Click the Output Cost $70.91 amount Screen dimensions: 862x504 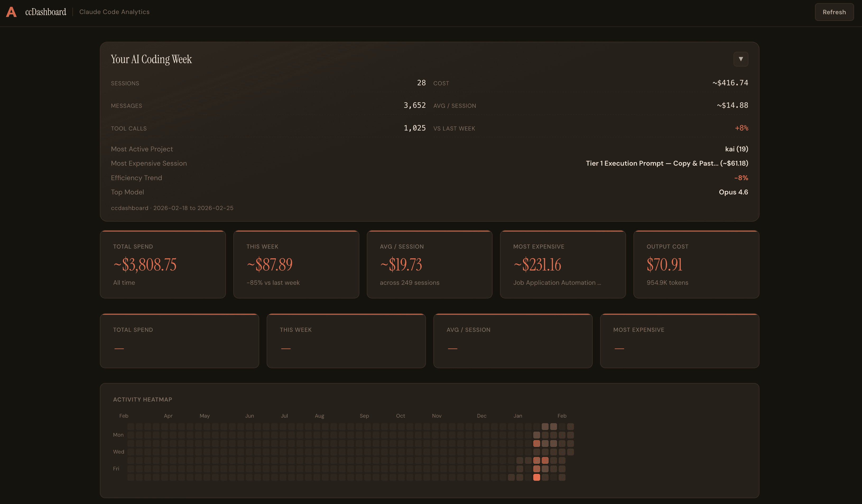pyautogui.click(x=664, y=265)
